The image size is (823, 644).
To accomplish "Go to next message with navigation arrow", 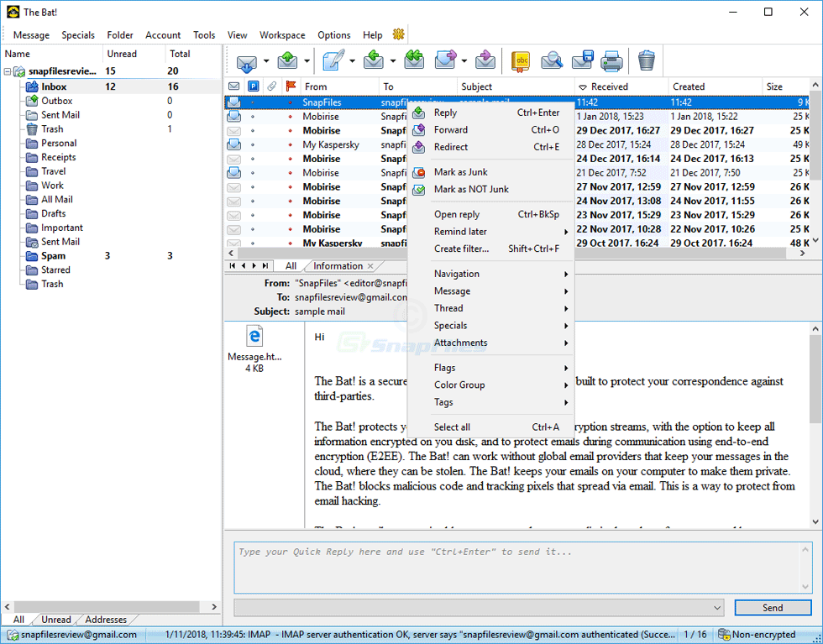I will [x=254, y=266].
